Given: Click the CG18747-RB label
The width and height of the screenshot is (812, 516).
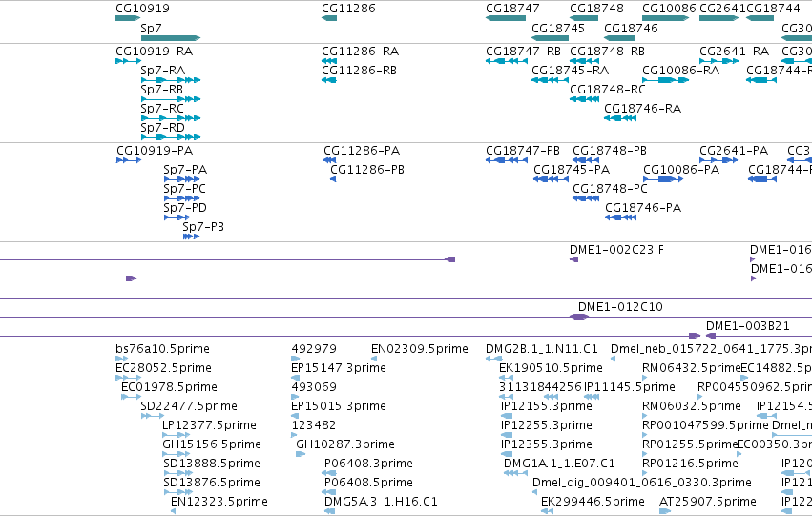Looking at the screenshot, I should tap(523, 52).
